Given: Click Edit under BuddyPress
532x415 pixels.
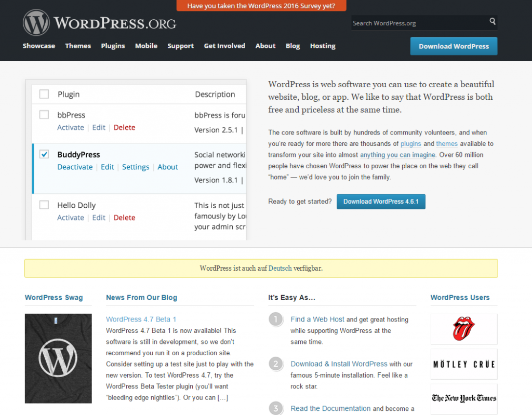Looking at the screenshot, I should [107, 167].
